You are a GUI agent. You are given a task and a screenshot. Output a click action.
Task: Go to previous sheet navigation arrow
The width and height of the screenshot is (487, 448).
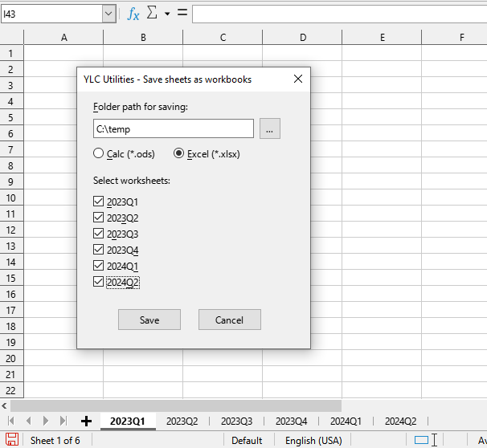29,421
